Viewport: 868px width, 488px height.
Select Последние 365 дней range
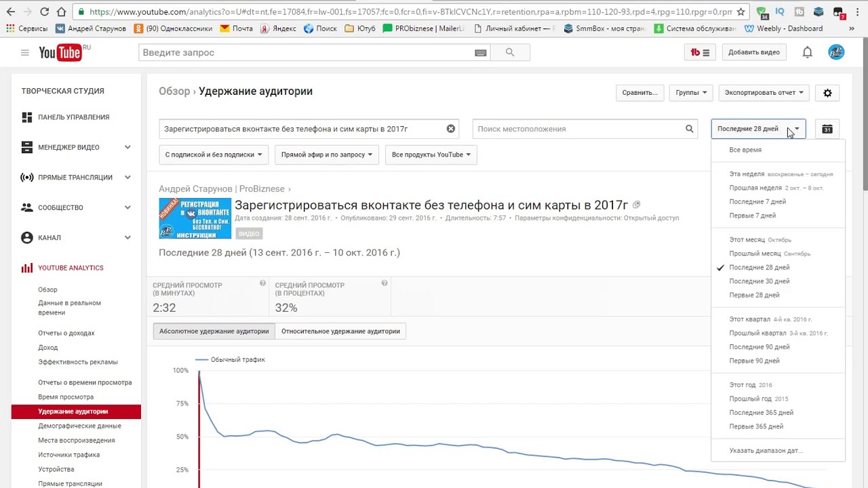(778, 413)
